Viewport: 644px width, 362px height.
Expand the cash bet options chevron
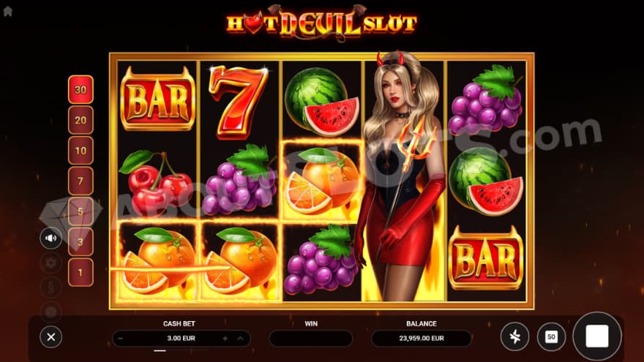point(240,339)
